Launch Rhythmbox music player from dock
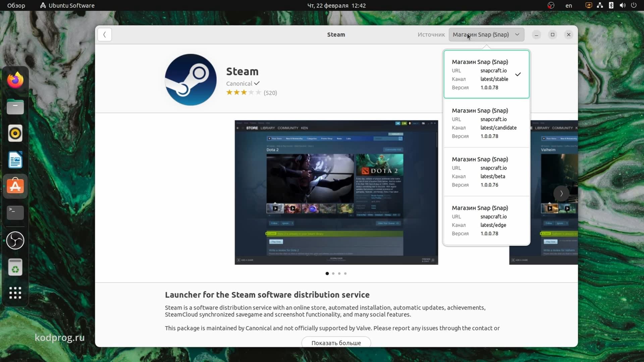 (x=15, y=133)
